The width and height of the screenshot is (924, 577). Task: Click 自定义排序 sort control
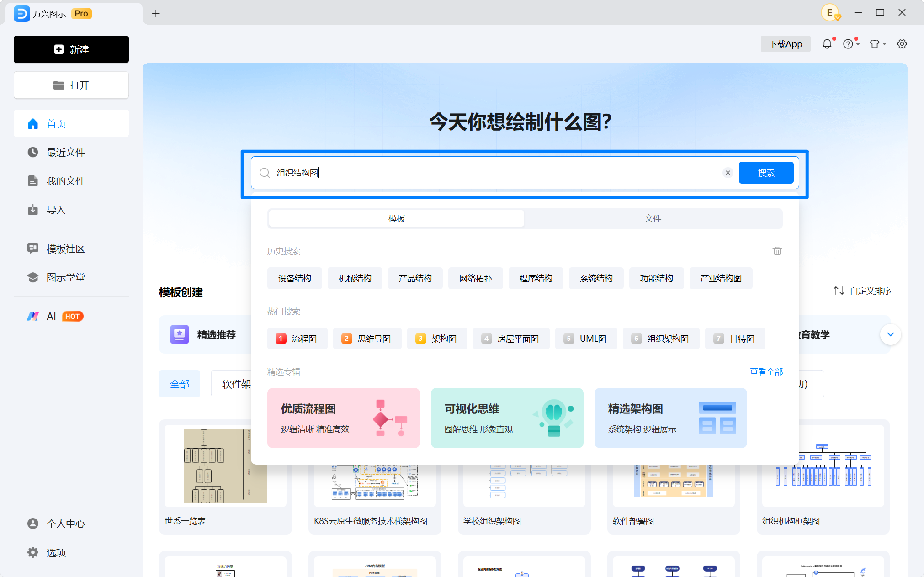(x=862, y=291)
